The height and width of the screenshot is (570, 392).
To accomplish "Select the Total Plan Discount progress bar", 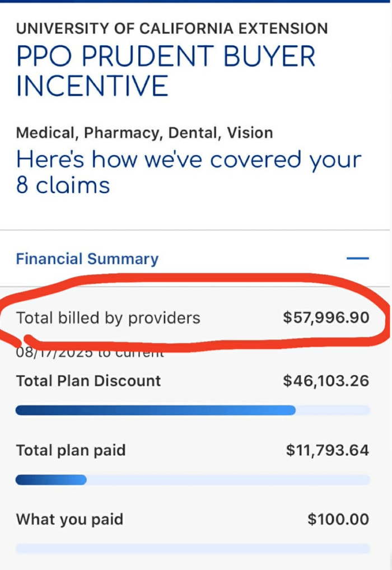I will 193,410.
